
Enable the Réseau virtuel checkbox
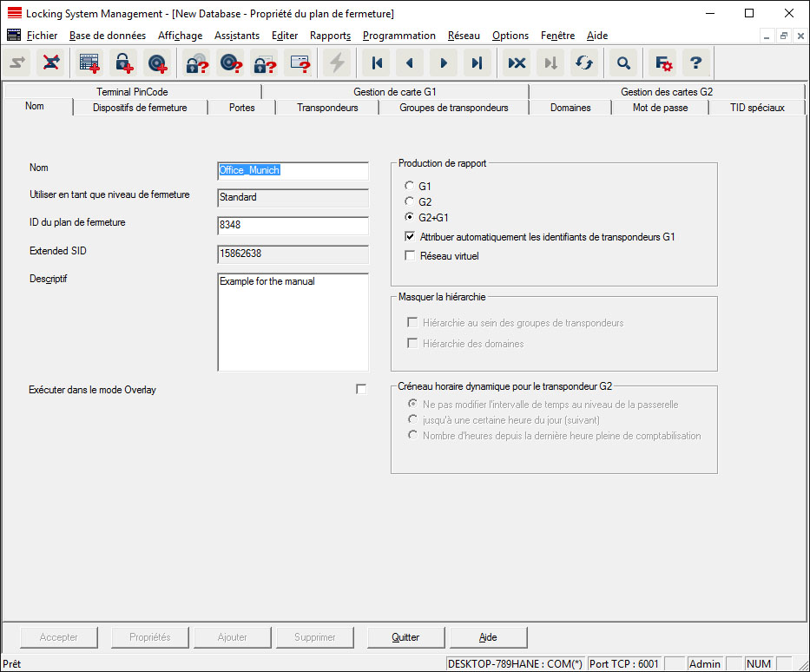click(411, 256)
